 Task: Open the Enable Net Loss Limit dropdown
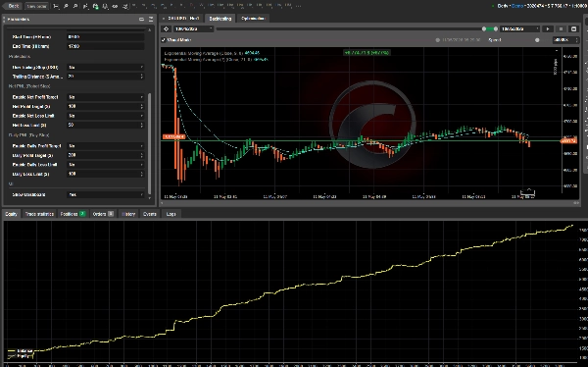click(x=106, y=116)
